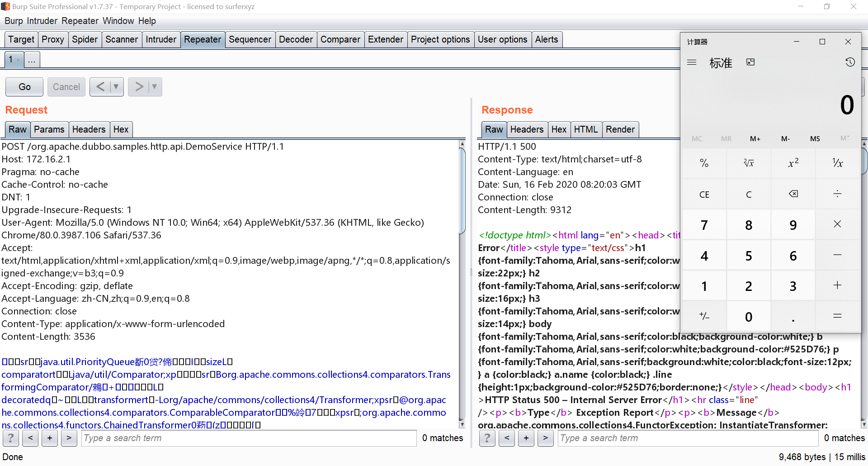Switch to the Proxy tab
The height and width of the screenshot is (466, 868).
pos(53,39)
